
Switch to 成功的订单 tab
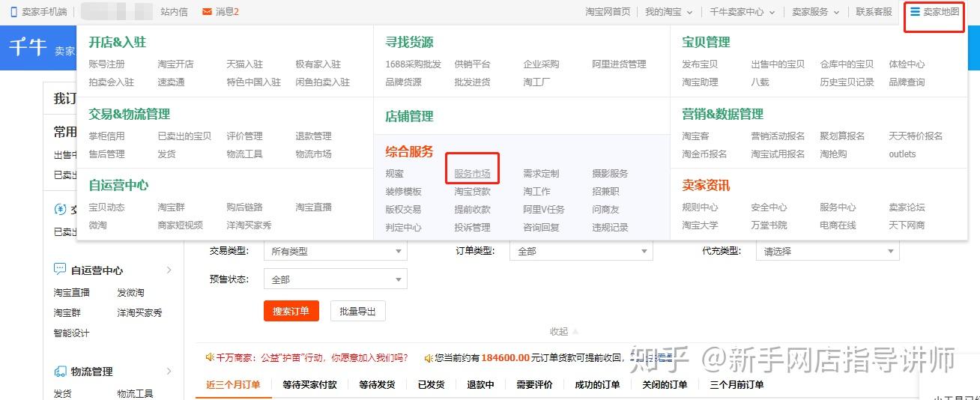(597, 385)
